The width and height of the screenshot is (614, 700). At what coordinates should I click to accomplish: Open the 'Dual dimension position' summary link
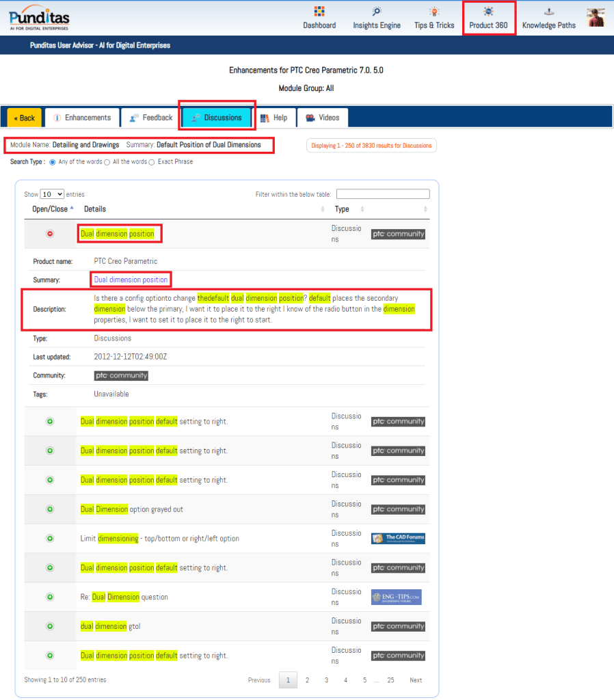(131, 280)
